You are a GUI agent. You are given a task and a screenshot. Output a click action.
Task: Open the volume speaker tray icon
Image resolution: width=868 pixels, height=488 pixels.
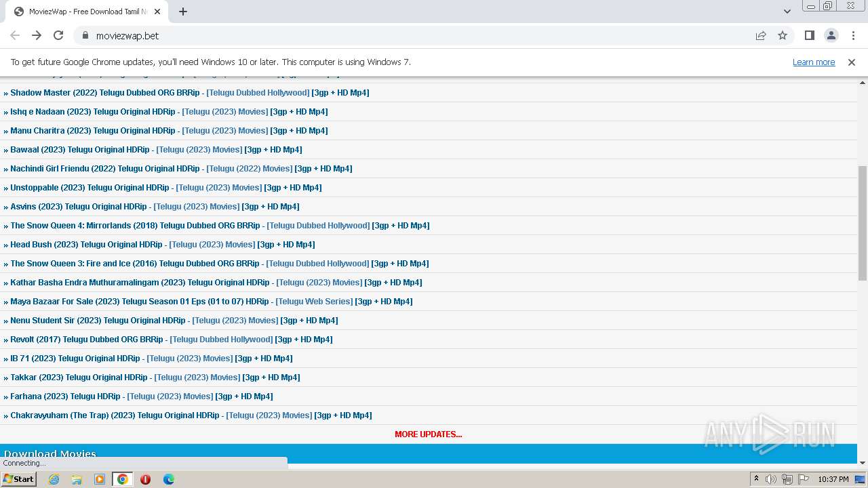pos(771,479)
